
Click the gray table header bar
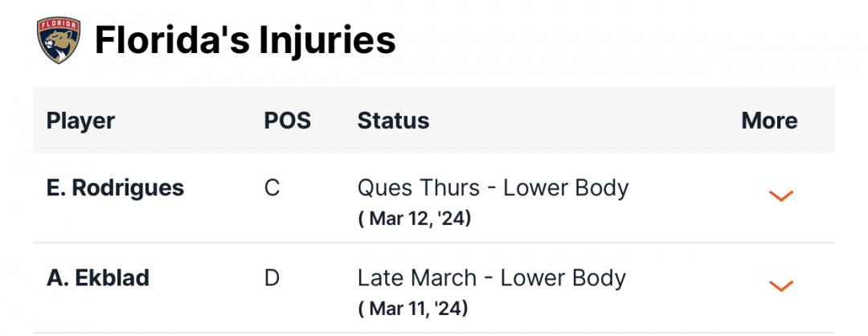[434, 120]
